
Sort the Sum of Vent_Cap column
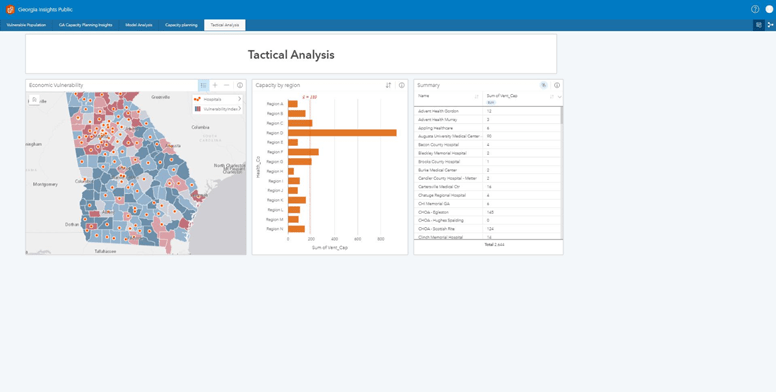tap(552, 97)
